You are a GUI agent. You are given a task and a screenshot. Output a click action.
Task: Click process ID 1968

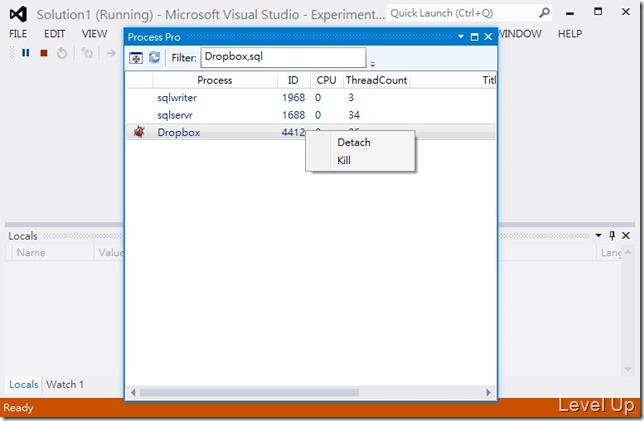(293, 97)
